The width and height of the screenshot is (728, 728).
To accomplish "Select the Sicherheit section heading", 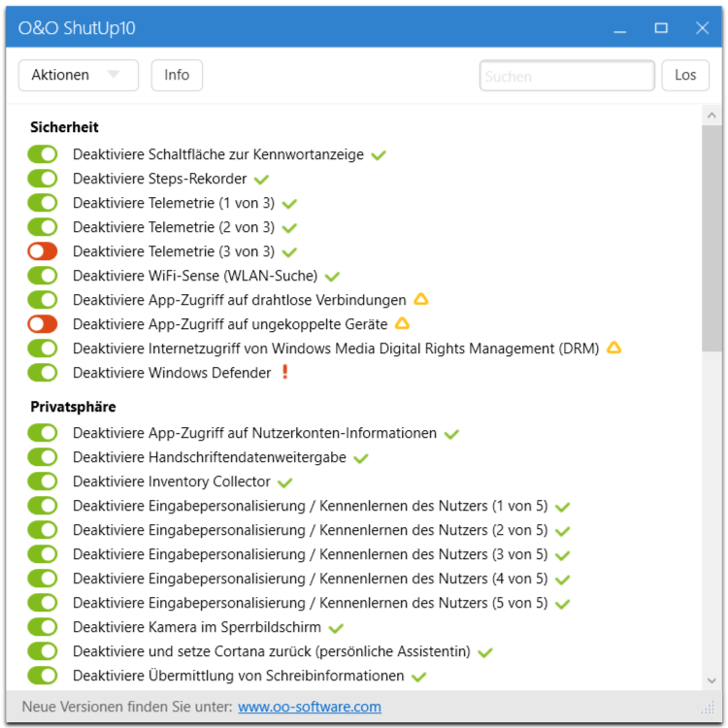I will pos(64,127).
